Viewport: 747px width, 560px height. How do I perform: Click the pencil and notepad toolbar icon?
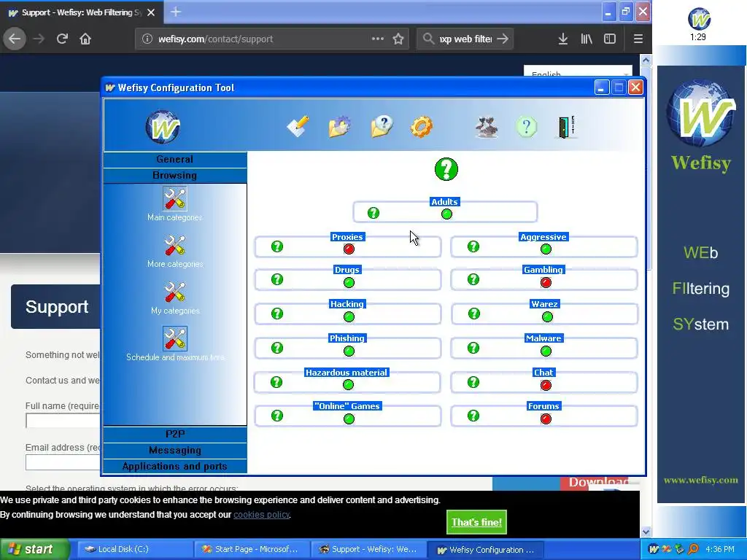pyautogui.click(x=298, y=127)
